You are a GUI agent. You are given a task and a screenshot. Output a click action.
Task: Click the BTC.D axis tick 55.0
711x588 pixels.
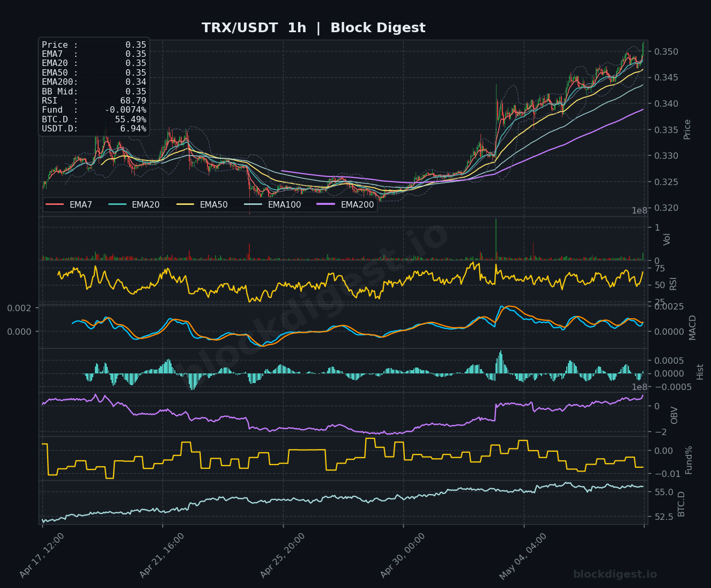point(664,492)
